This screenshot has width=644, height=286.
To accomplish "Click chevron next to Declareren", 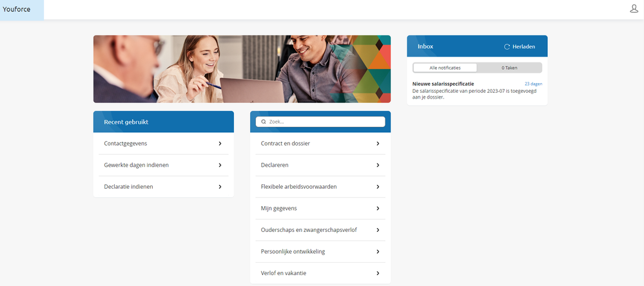I will [x=378, y=165].
